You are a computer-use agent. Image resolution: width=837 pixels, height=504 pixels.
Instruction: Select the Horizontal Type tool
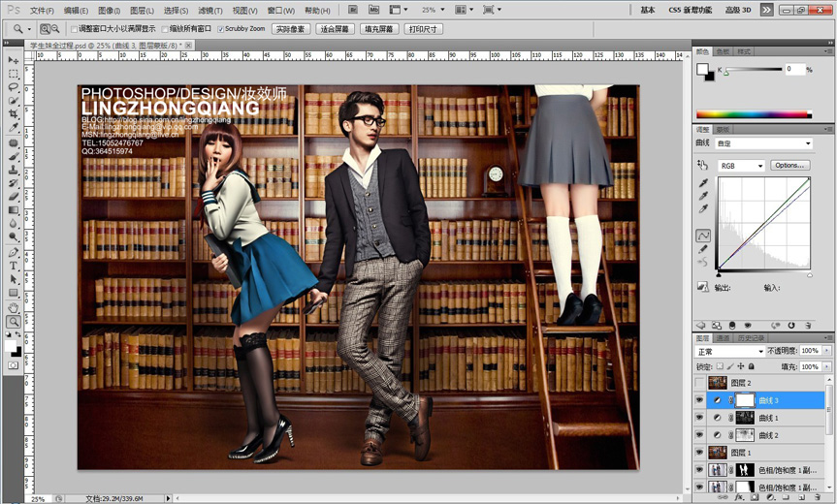tap(13, 266)
